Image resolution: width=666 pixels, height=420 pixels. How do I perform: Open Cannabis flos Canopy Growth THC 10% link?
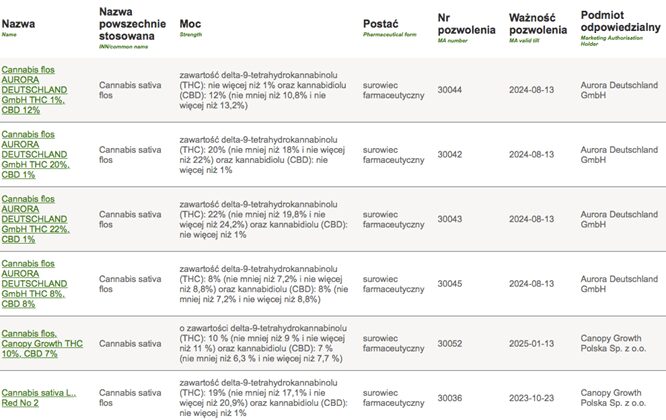(x=42, y=344)
